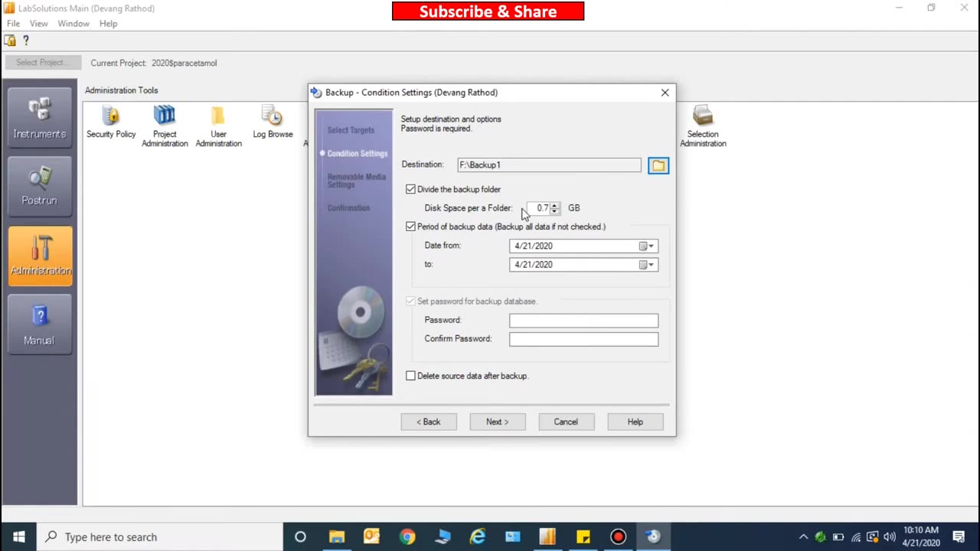
Task: Show hidden system tray icons
Action: [803, 536]
